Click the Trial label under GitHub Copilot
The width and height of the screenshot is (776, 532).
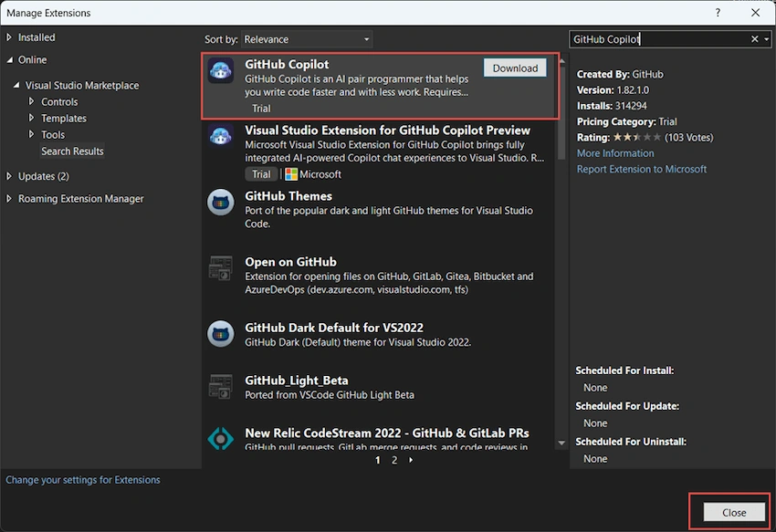[261, 109]
